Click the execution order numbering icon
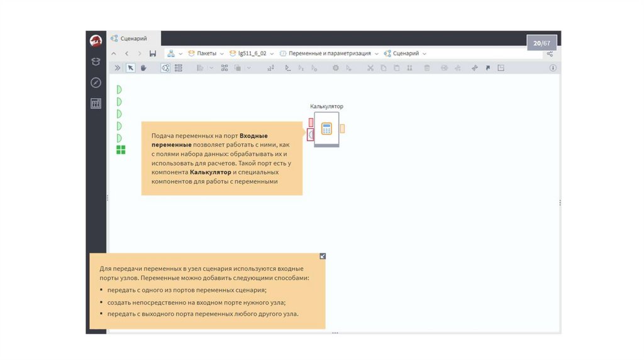Image resolution: width=644 pixels, height=361 pixels. click(270, 68)
